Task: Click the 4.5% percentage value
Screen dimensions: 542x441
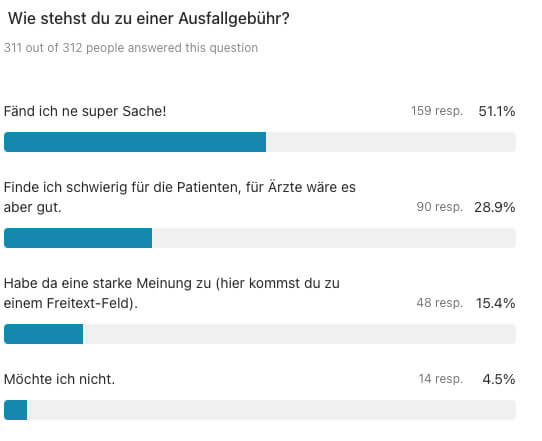Action: (499, 379)
